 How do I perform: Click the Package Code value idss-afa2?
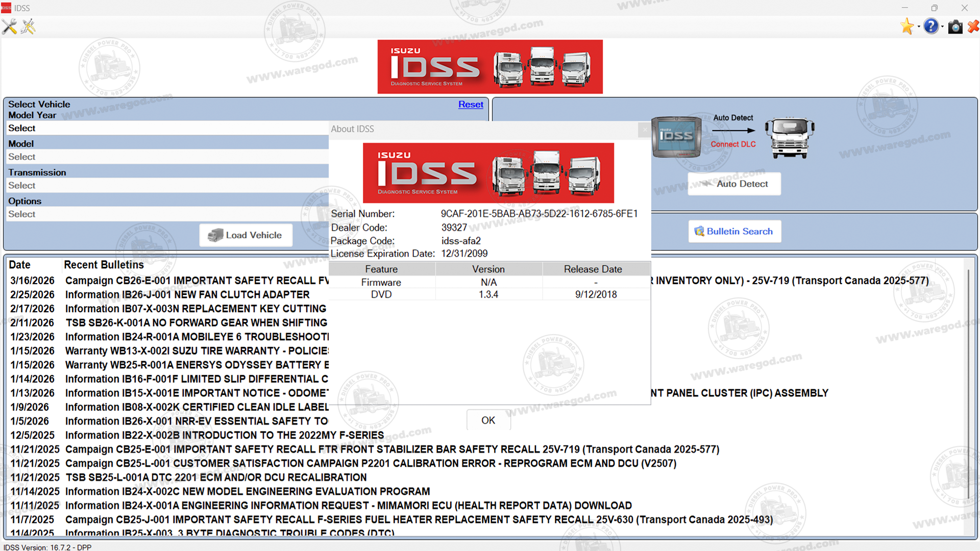(x=461, y=241)
